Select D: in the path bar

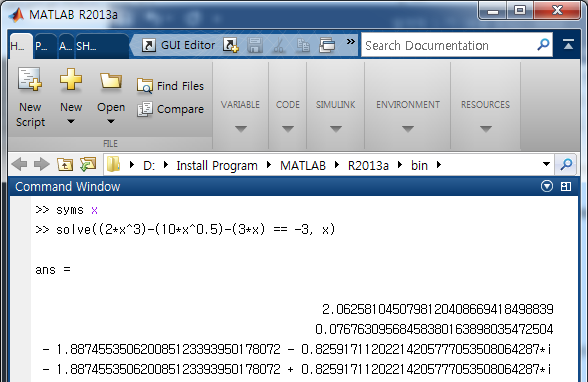coord(149,165)
